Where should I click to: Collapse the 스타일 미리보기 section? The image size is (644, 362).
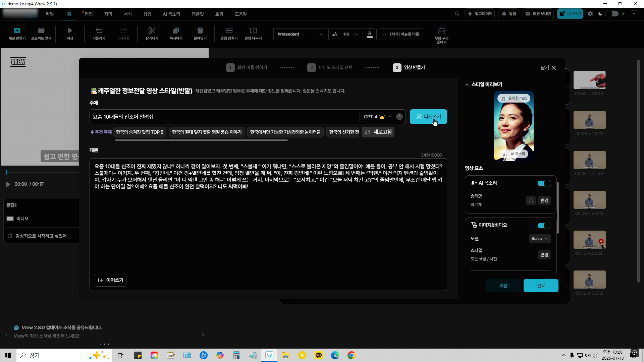(467, 85)
